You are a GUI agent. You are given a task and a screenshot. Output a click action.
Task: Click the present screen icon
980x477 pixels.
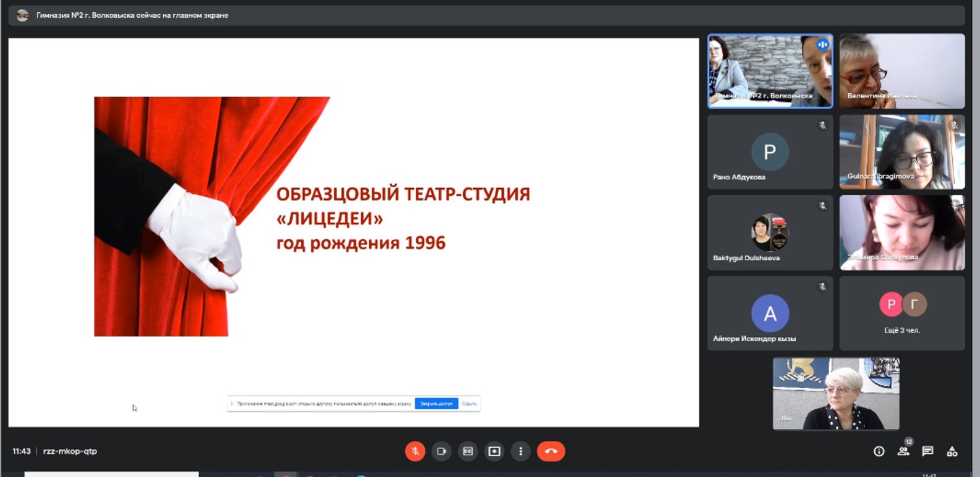[494, 451]
